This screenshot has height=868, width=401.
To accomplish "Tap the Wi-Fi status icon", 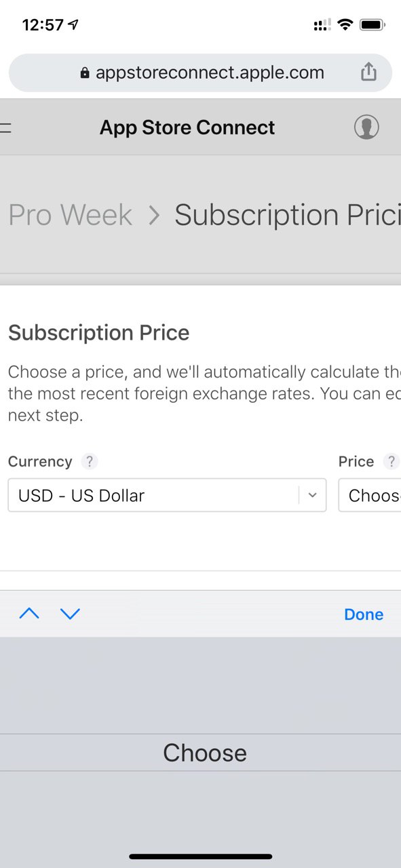I will (x=345, y=25).
